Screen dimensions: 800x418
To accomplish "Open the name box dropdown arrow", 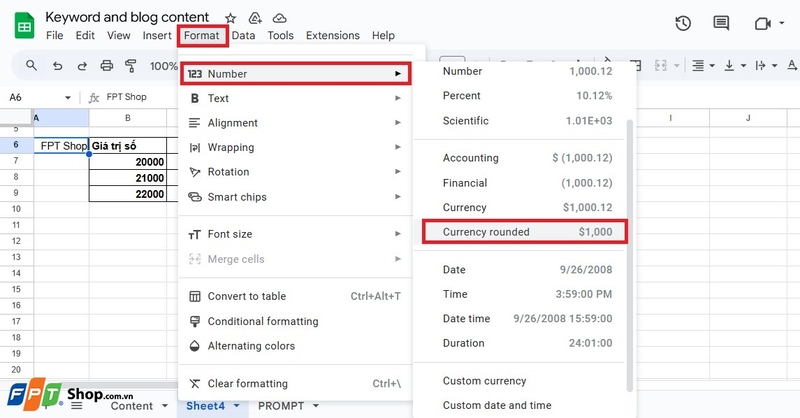I will tap(67, 97).
